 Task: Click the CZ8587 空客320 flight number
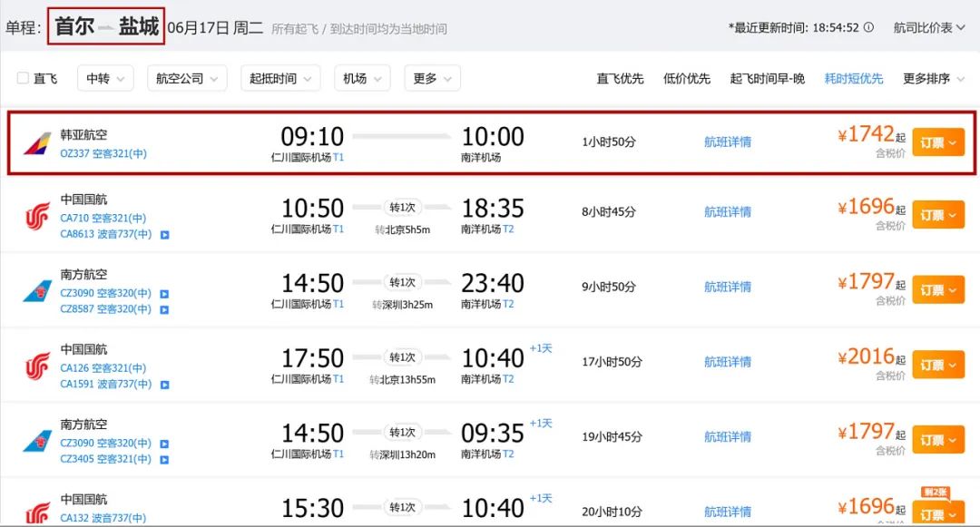(105, 309)
